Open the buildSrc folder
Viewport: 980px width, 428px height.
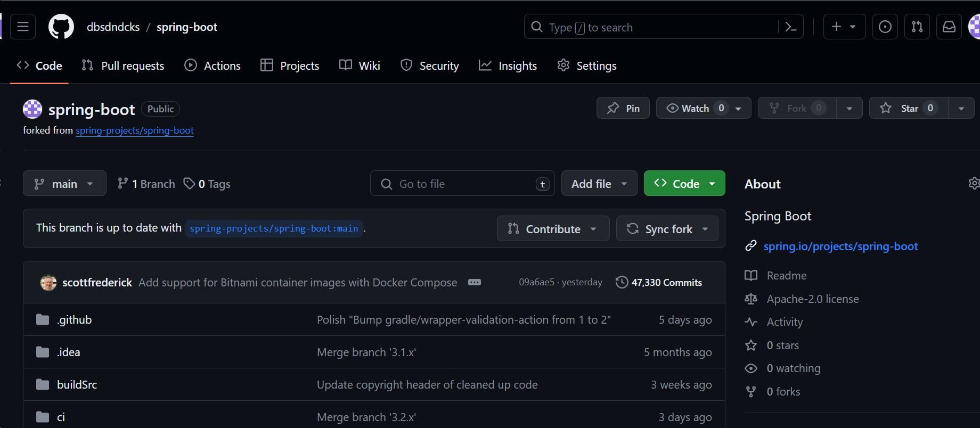[77, 384]
